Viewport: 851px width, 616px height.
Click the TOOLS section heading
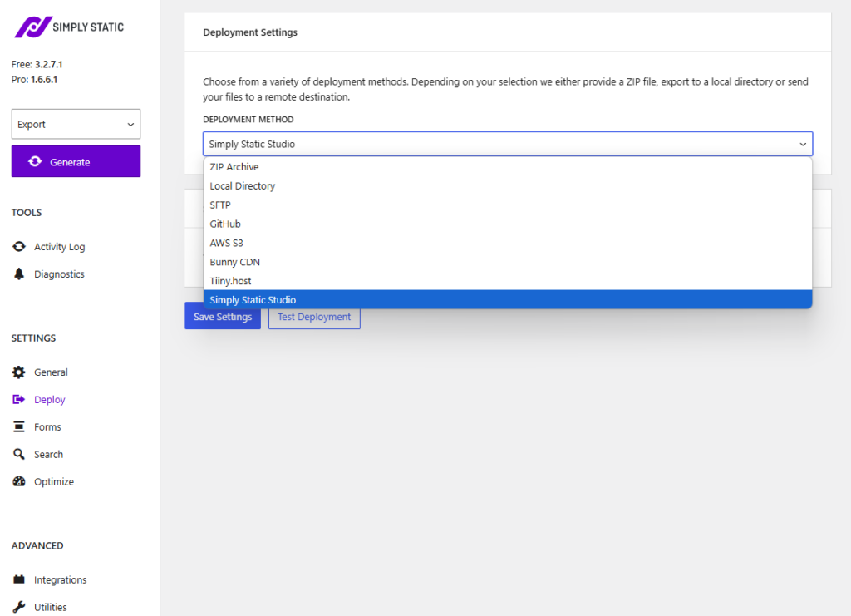27,213
